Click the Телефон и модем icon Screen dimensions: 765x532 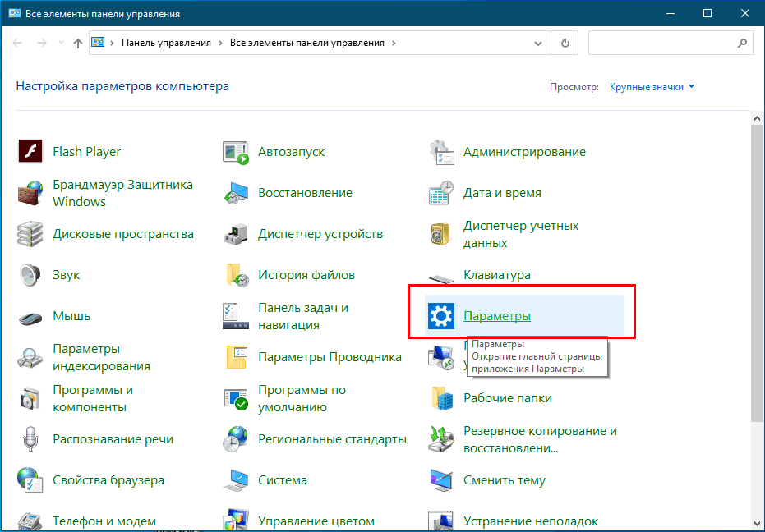(x=30, y=521)
